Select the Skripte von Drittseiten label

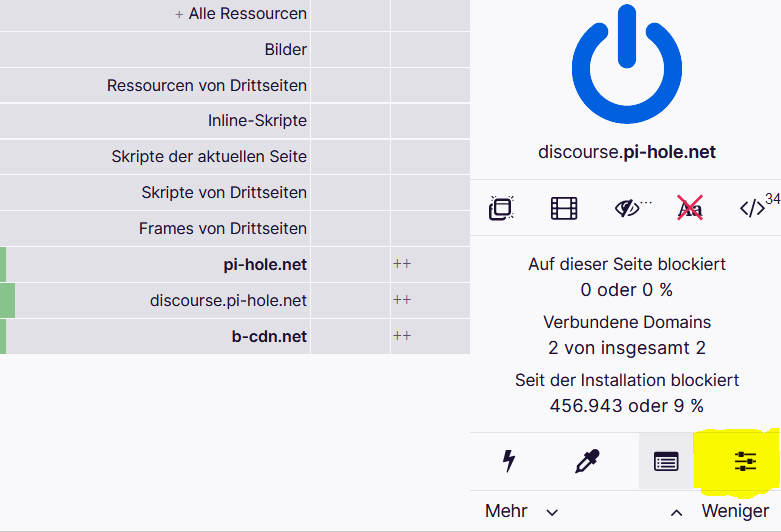[224, 192]
